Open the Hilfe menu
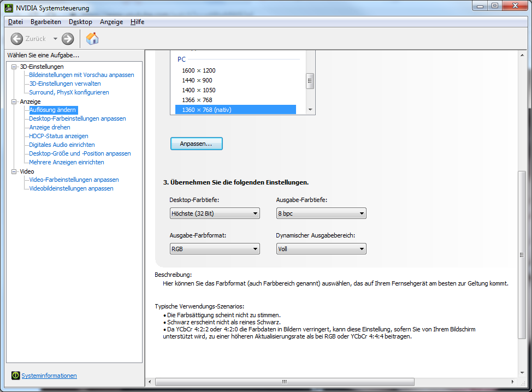The image size is (532, 392). [138, 22]
